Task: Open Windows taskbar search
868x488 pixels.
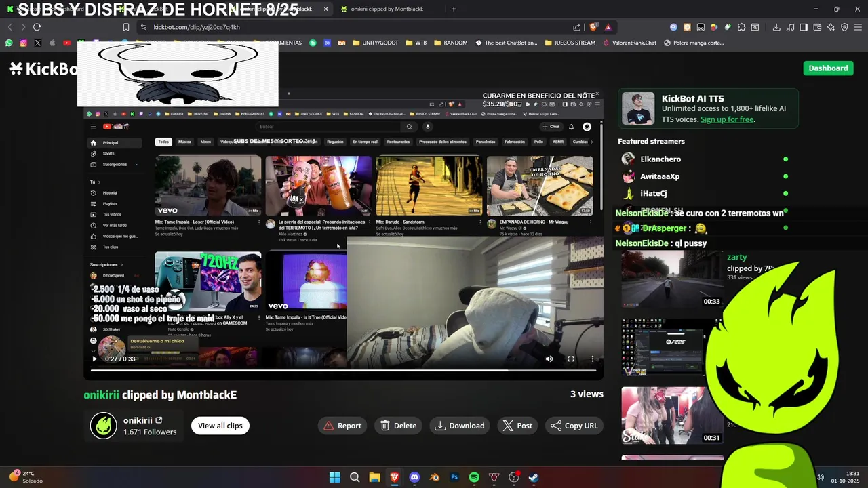Action: point(355,477)
